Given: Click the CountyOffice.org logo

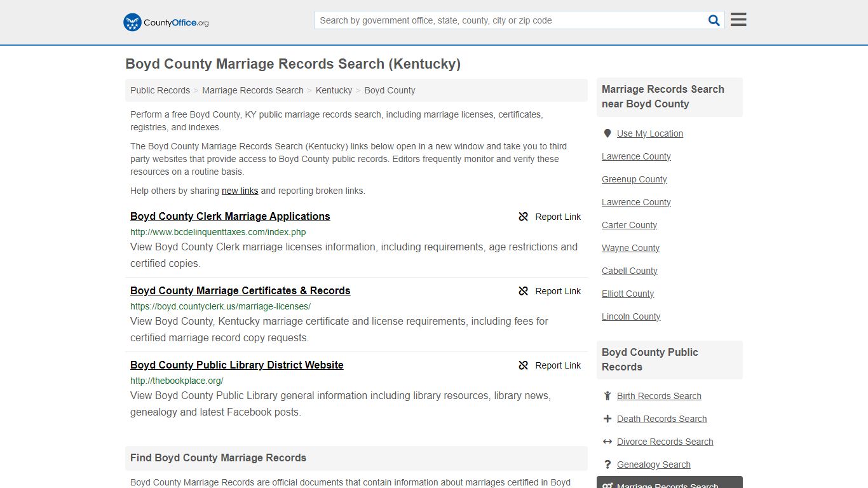Looking at the screenshot, I should pyautogui.click(x=166, y=22).
